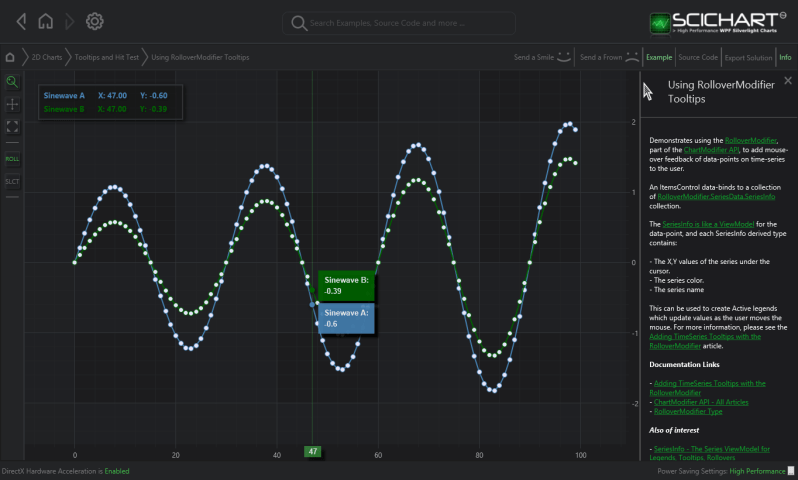The image size is (798, 480).
Task: Click the zoom extents chart tool
Action: (12, 126)
